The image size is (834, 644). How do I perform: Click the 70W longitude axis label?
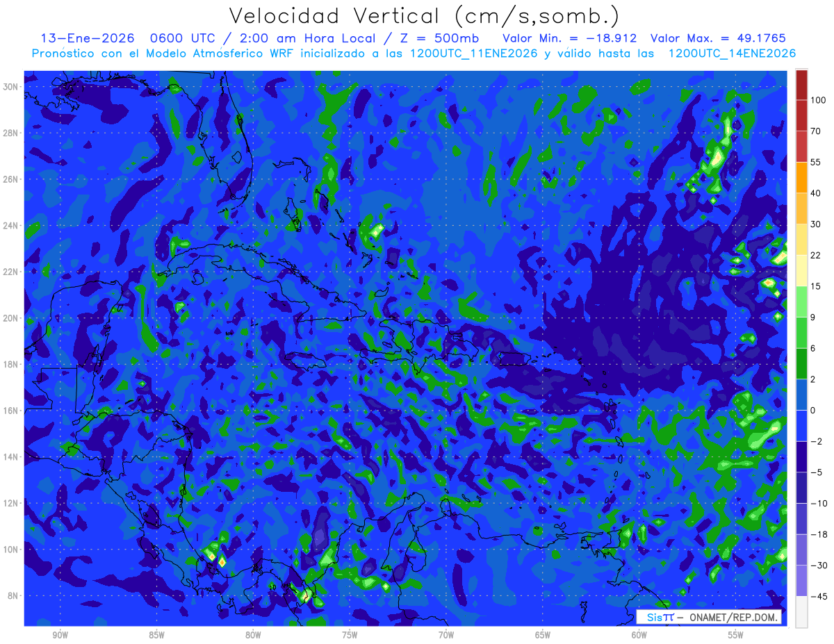(446, 636)
